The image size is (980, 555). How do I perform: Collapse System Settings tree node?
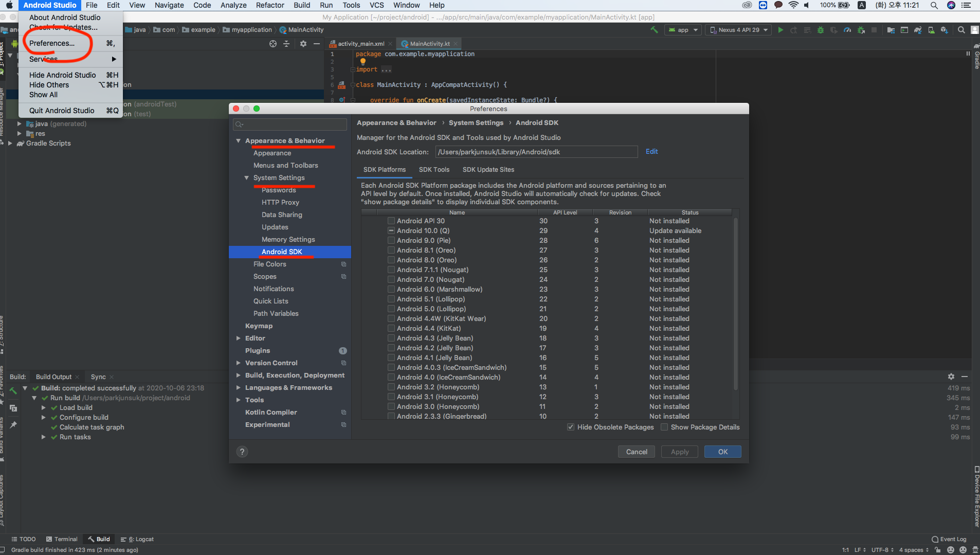246,177
